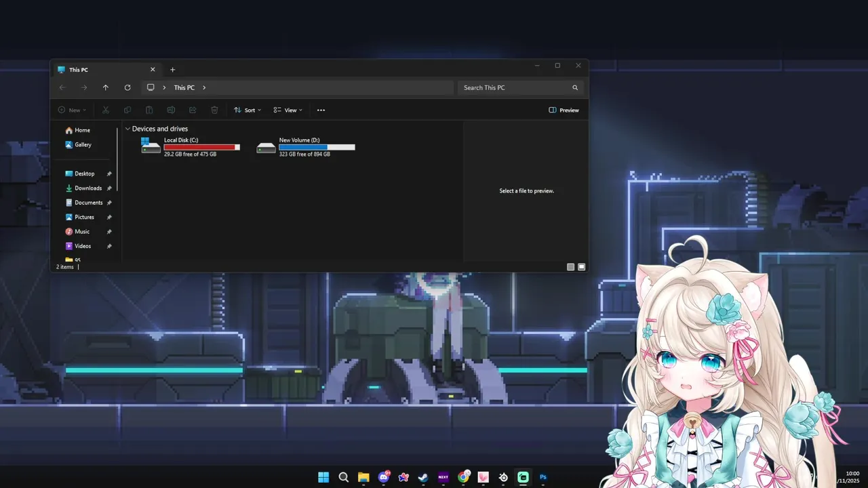The image size is (868, 488).
Task: Open Home in the navigation pane
Action: (77, 130)
